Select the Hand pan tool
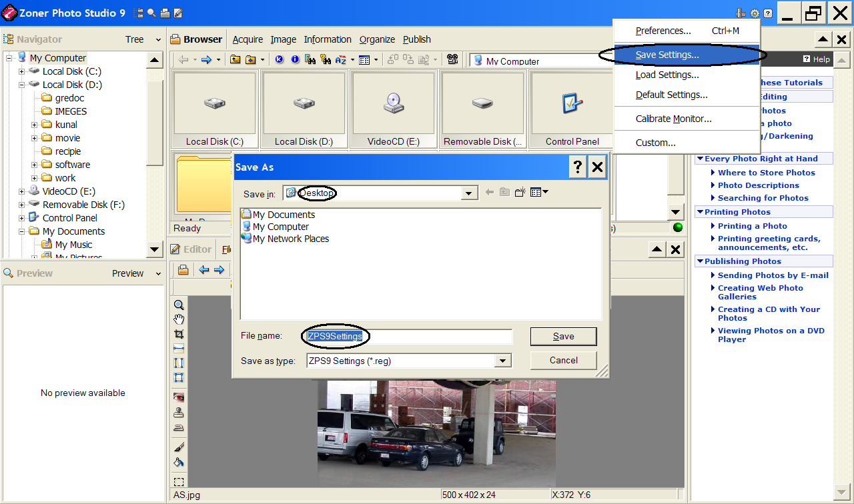 point(179,319)
